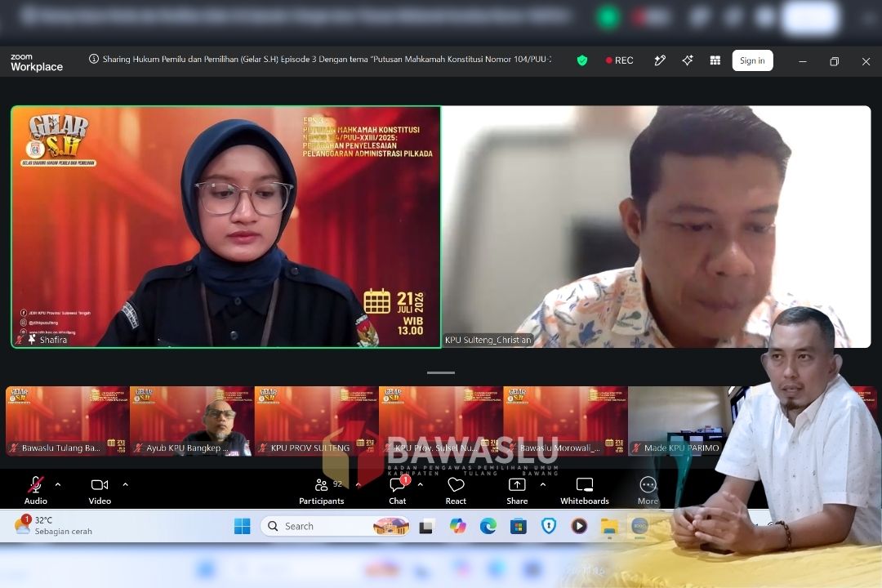Open the Windows Start menu
Viewport: 882px width, 588px height.
coord(243,526)
